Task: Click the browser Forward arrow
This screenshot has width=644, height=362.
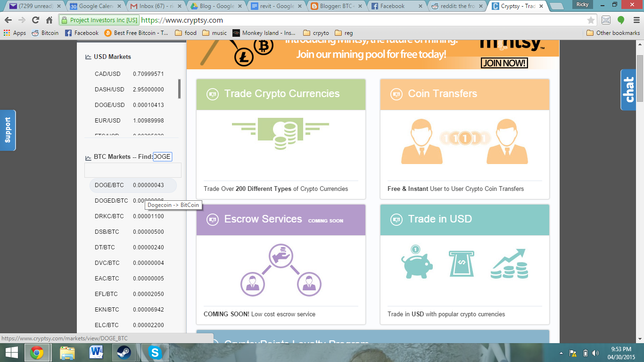Action: tap(22, 20)
